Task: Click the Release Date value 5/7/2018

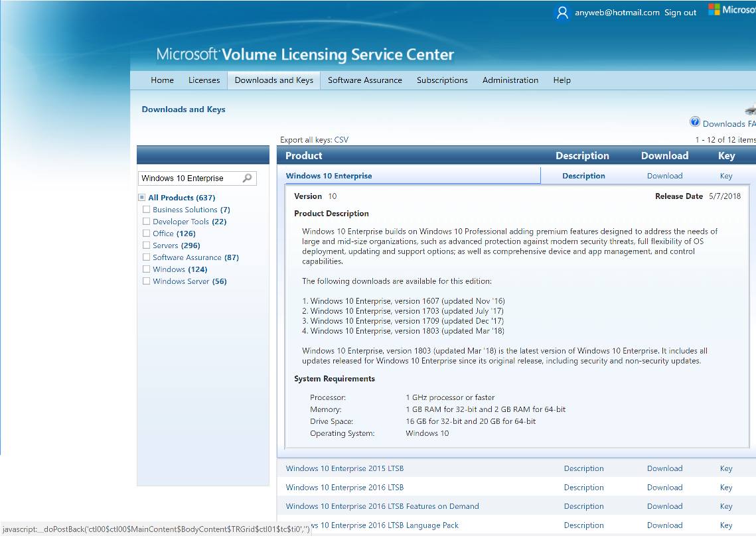Action: pos(725,196)
